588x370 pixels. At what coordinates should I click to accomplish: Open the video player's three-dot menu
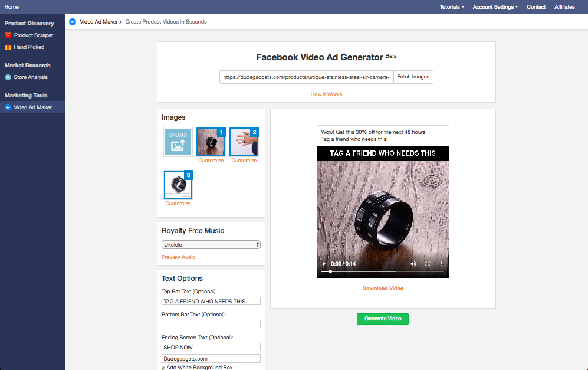click(x=441, y=264)
